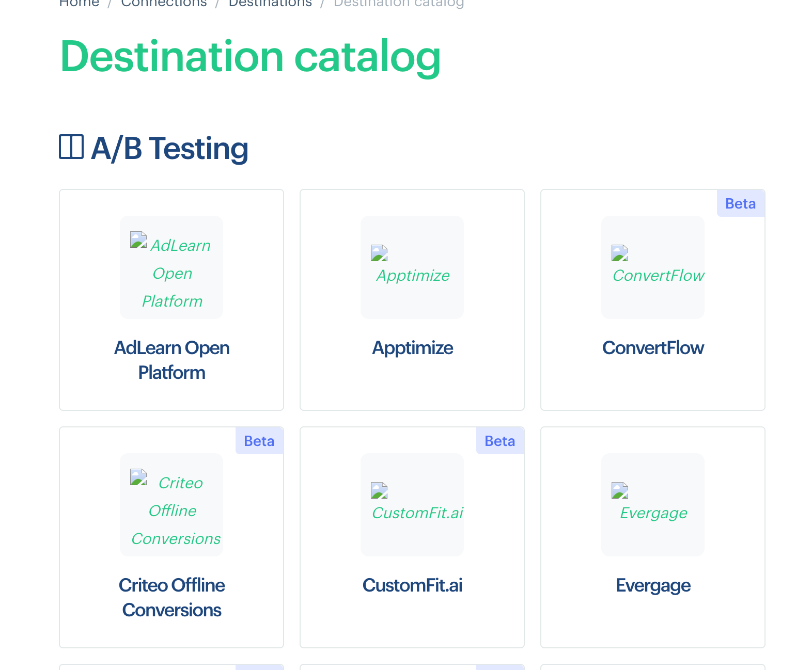Image resolution: width=812 pixels, height=670 pixels.
Task: Click the Apptimize logo image
Action: 412,267
